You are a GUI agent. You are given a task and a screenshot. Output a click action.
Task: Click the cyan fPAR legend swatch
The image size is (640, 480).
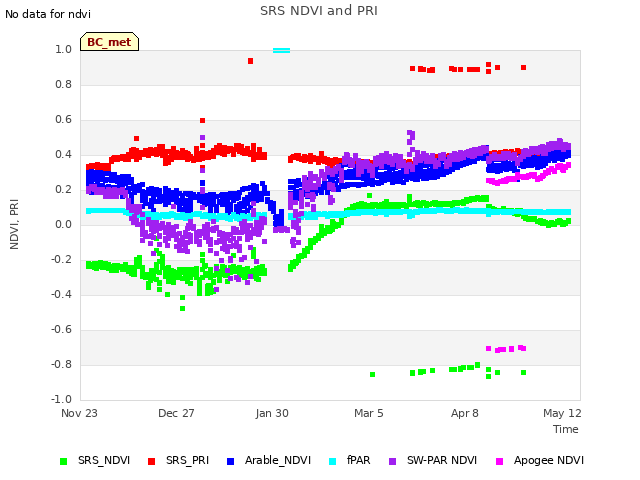point(333,461)
